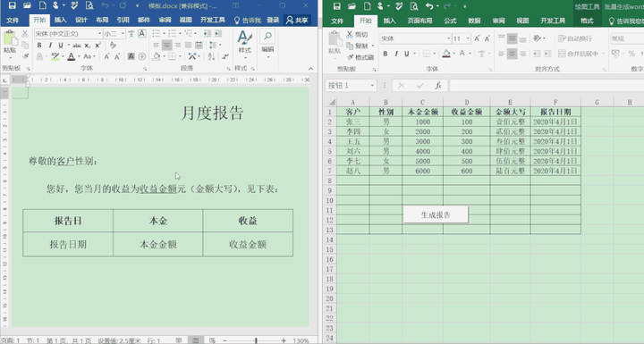This screenshot has height=344, width=644.
Task: Expand the Word font name dropdown
Action: pyautogui.click(x=99, y=34)
